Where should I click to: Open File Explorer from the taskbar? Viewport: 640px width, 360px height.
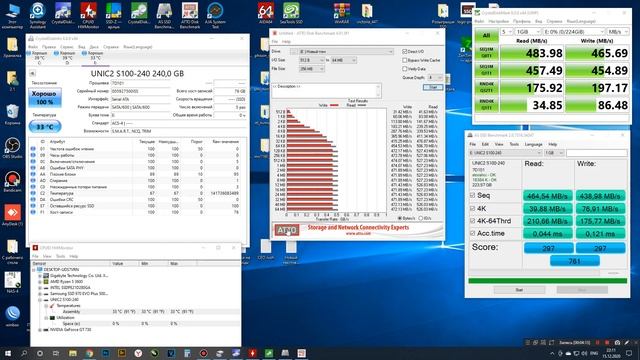pos(73,353)
